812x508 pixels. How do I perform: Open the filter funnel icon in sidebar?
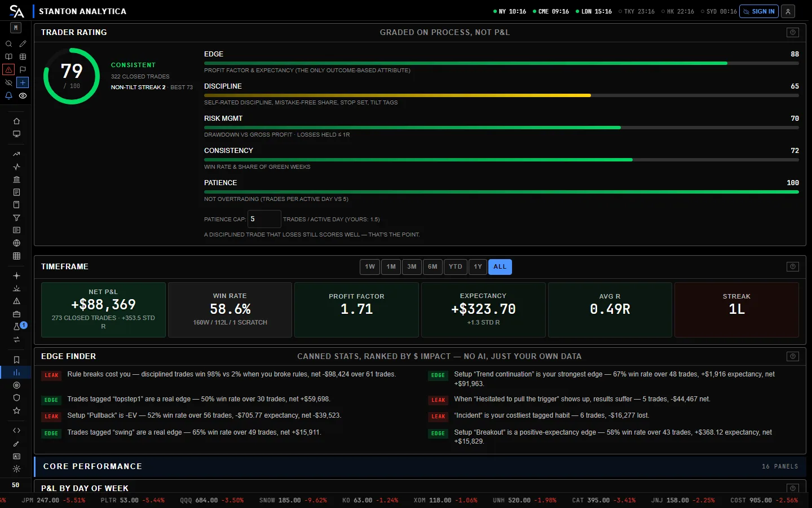tap(16, 218)
